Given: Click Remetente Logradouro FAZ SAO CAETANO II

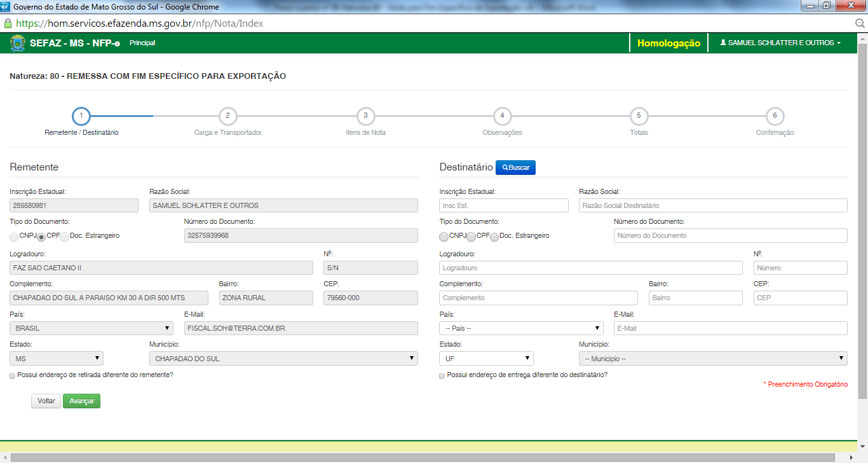Looking at the screenshot, I should pyautogui.click(x=161, y=268).
